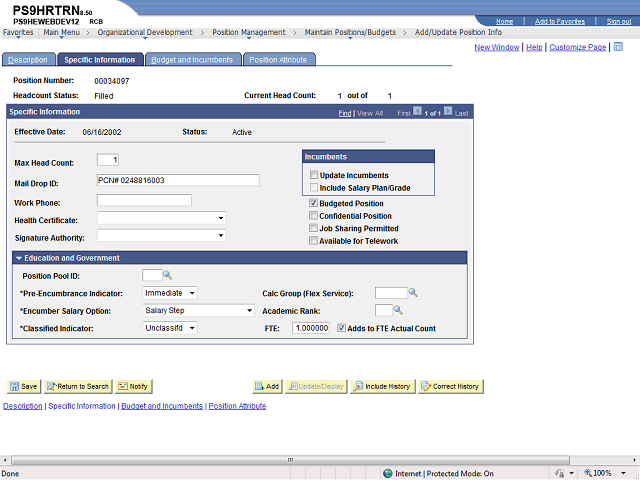Click bottom Description page link

(22, 406)
